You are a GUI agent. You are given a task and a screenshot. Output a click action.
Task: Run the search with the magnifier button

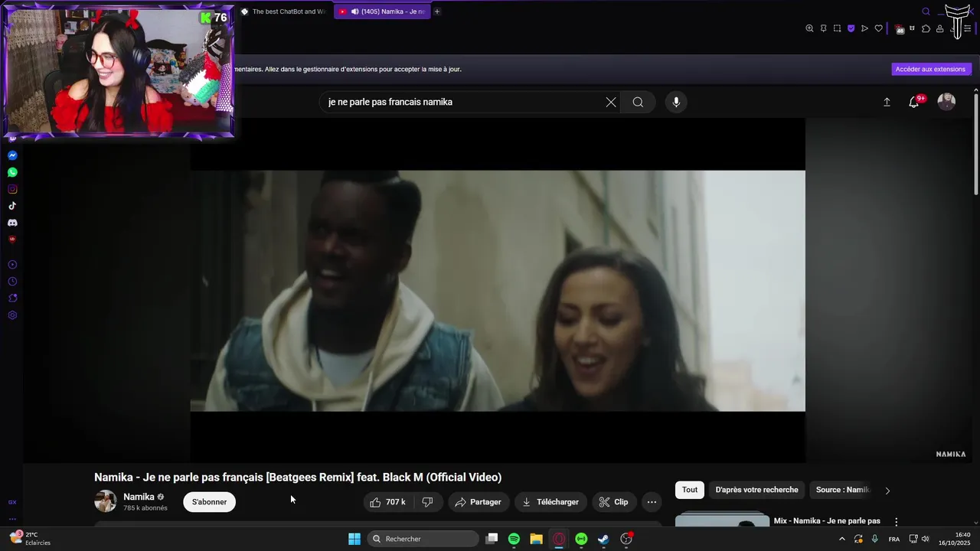638,102
